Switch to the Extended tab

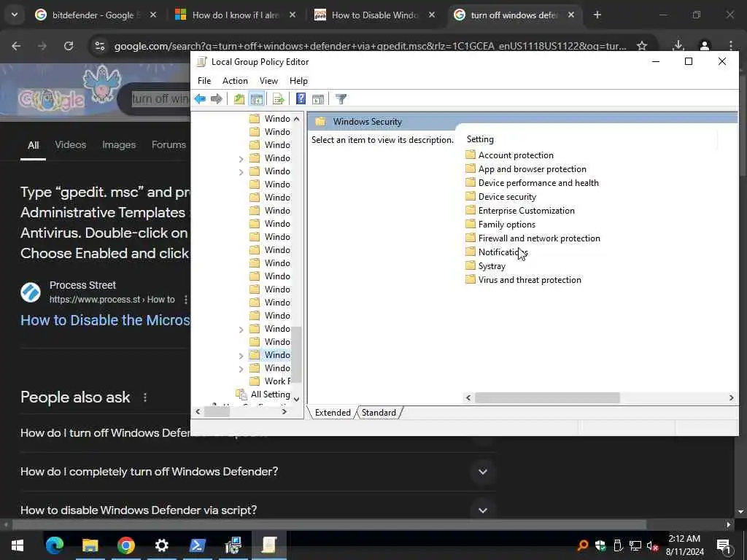(333, 413)
